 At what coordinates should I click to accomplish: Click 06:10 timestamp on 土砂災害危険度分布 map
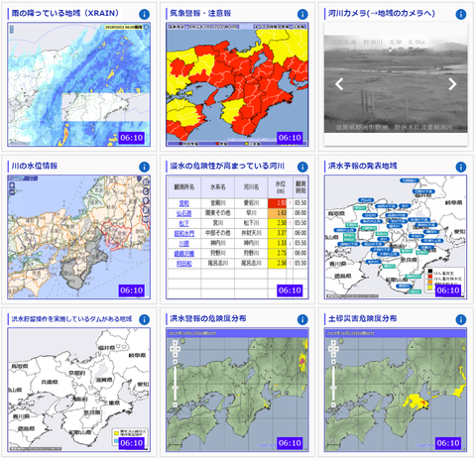coord(448,443)
